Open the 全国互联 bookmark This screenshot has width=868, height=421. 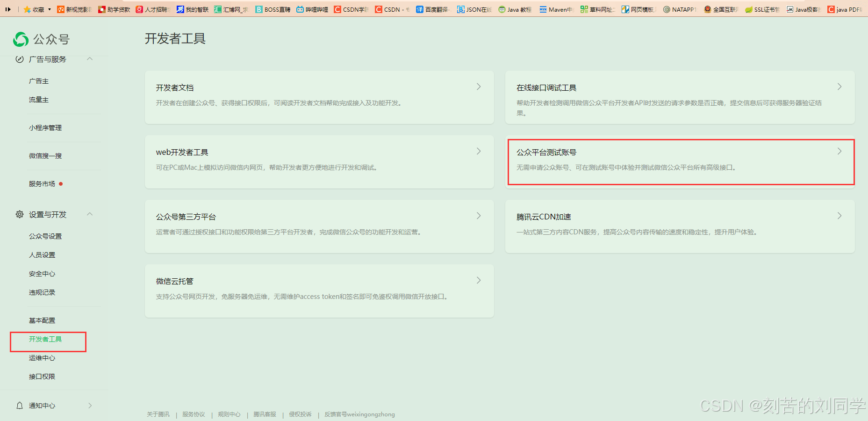(x=721, y=9)
